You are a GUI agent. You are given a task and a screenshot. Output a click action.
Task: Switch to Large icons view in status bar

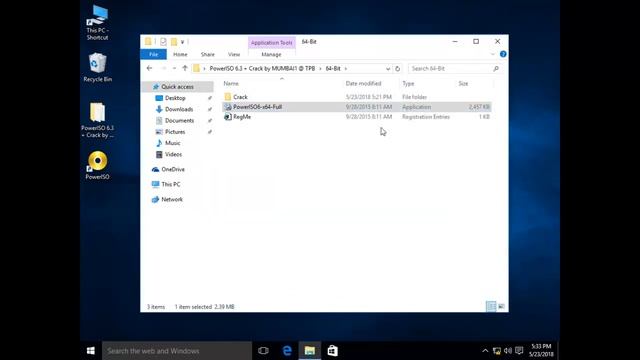pos(501,307)
